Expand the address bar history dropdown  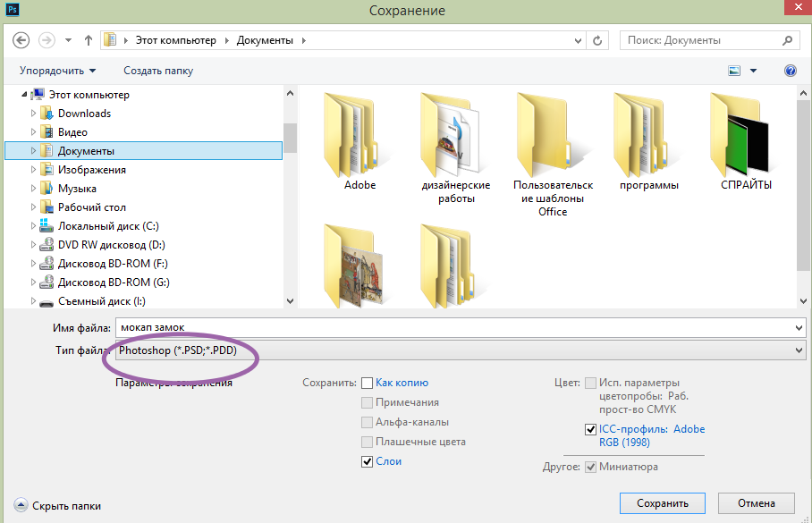coord(578,40)
